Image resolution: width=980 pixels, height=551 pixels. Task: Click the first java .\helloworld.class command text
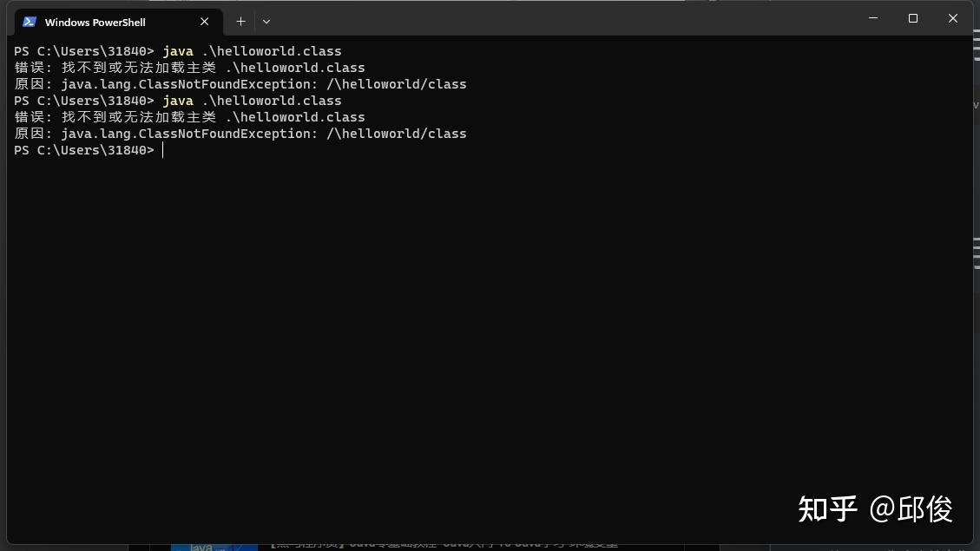(x=252, y=50)
